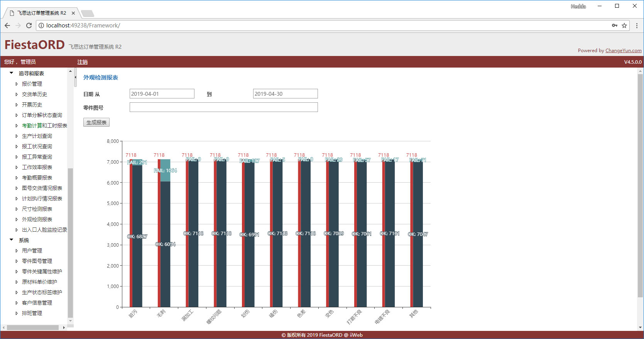The width and height of the screenshot is (644, 339).
Task: Open a new browser tab
Action: [88, 14]
